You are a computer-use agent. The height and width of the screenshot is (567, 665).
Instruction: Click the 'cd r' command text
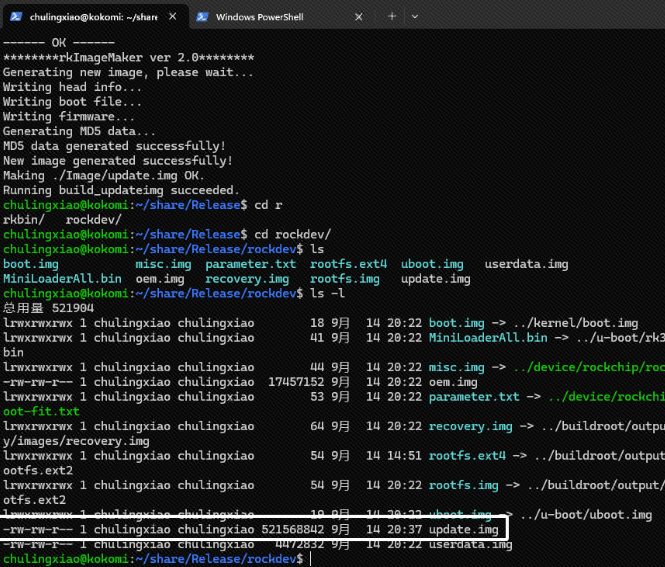[x=268, y=205]
